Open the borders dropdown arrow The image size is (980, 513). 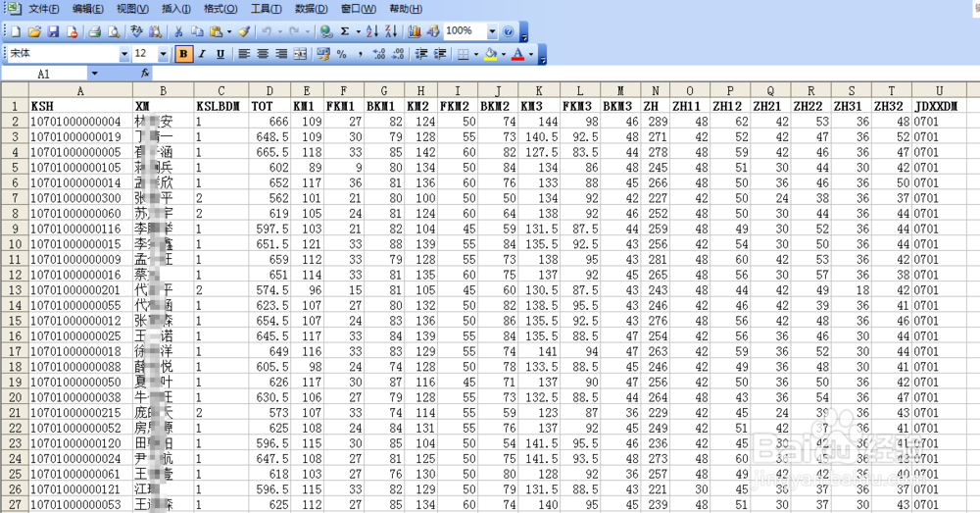point(476,54)
